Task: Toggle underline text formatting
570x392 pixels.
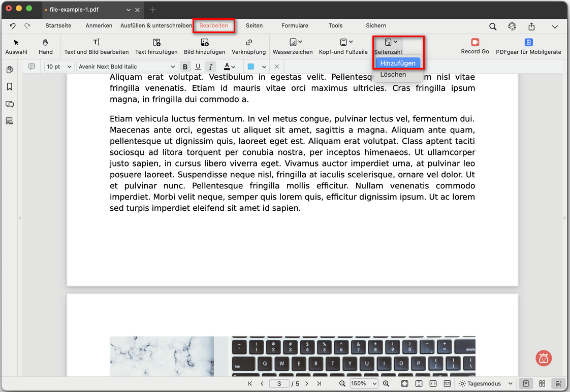Action: pyautogui.click(x=198, y=67)
